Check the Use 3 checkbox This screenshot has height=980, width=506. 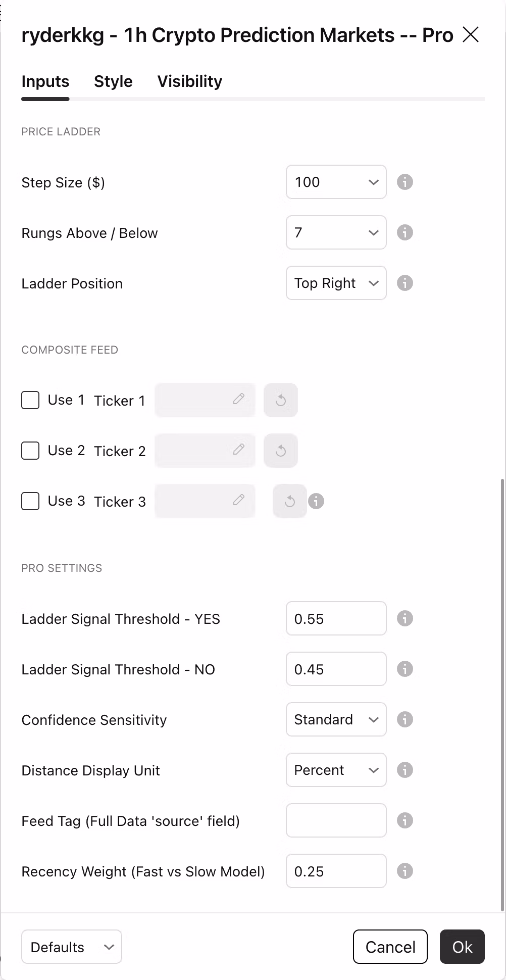tap(30, 501)
